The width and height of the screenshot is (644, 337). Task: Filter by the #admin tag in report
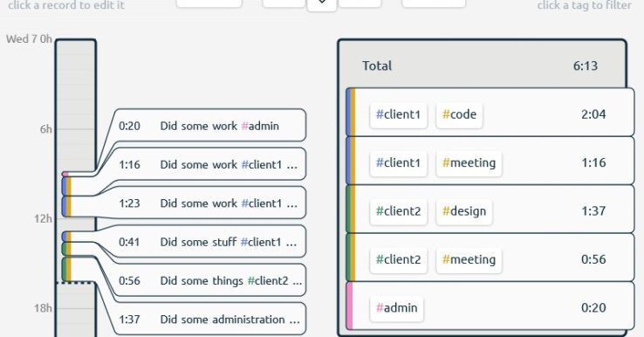(397, 308)
